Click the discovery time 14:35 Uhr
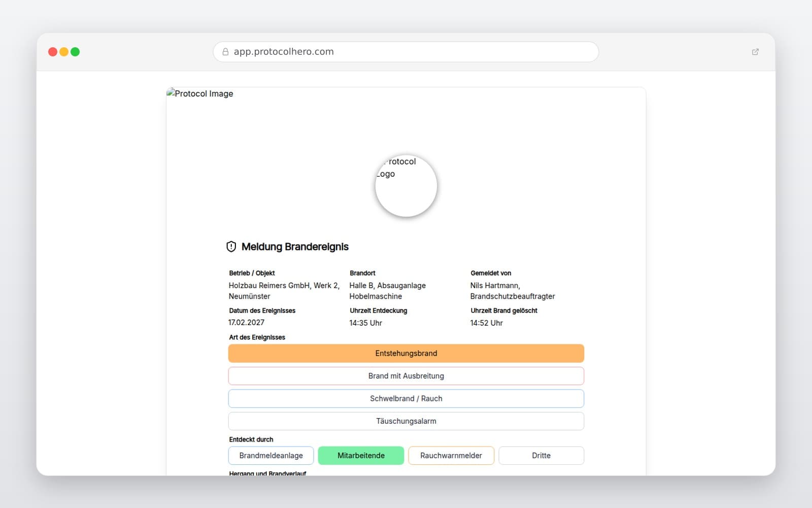This screenshot has height=508, width=812. [366, 323]
